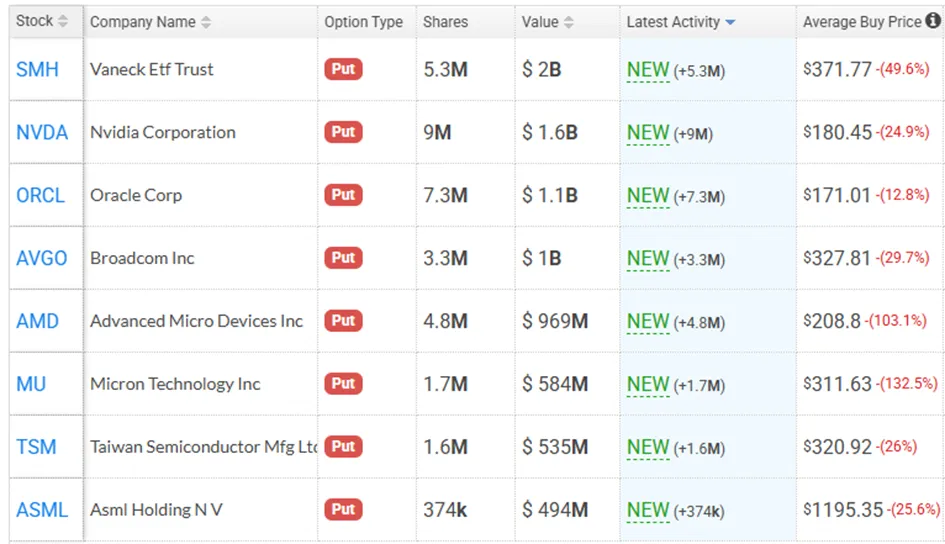
Task: Select the 9M shares cell
Action: tap(437, 133)
